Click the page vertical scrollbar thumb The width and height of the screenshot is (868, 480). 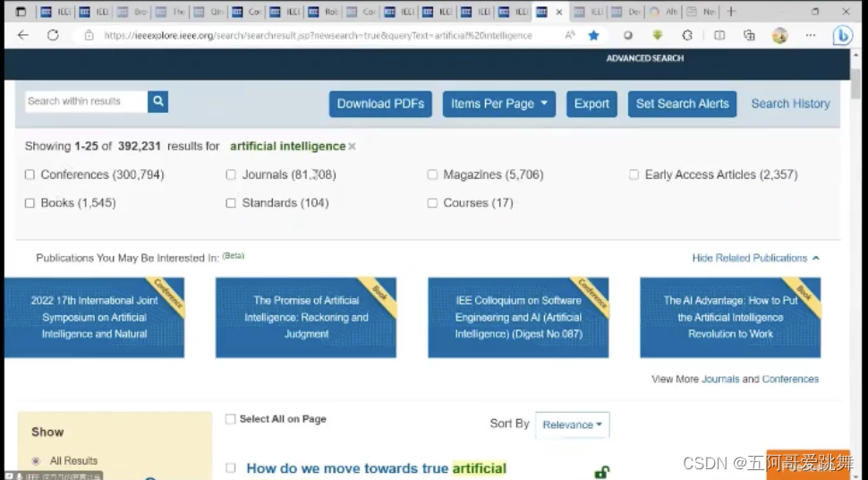(855, 83)
